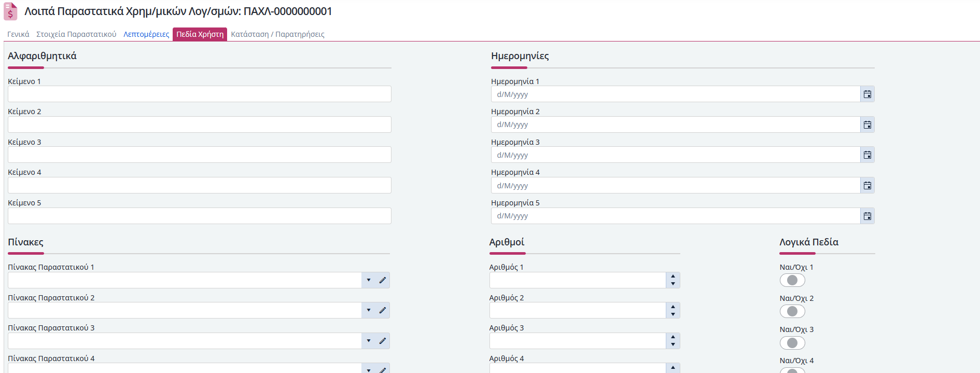The height and width of the screenshot is (373, 980).
Task: Click the Αριθμός 1 number field
Action: pos(578,280)
